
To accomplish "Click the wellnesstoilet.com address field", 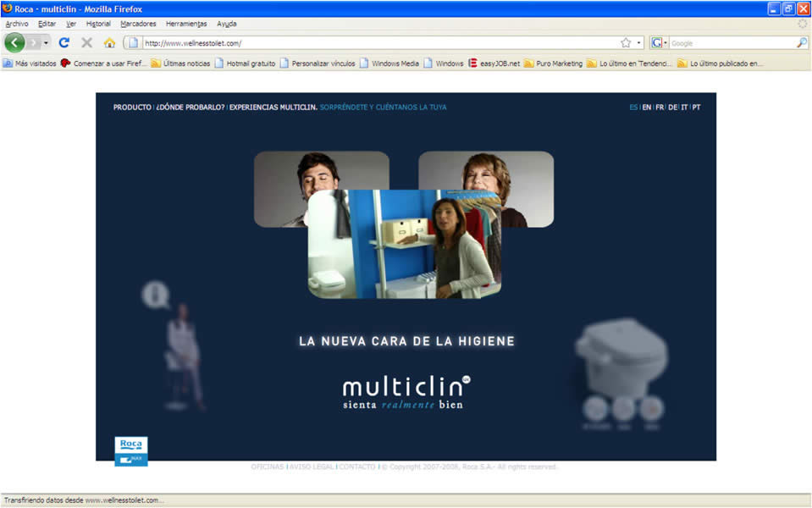I will coord(381,43).
